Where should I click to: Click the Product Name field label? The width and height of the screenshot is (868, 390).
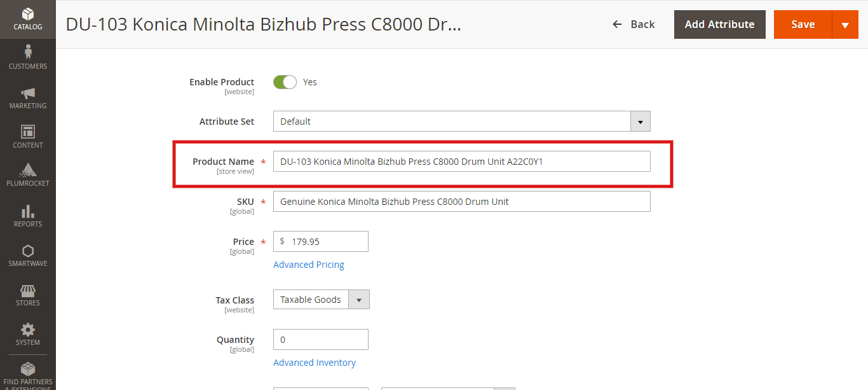(x=223, y=162)
